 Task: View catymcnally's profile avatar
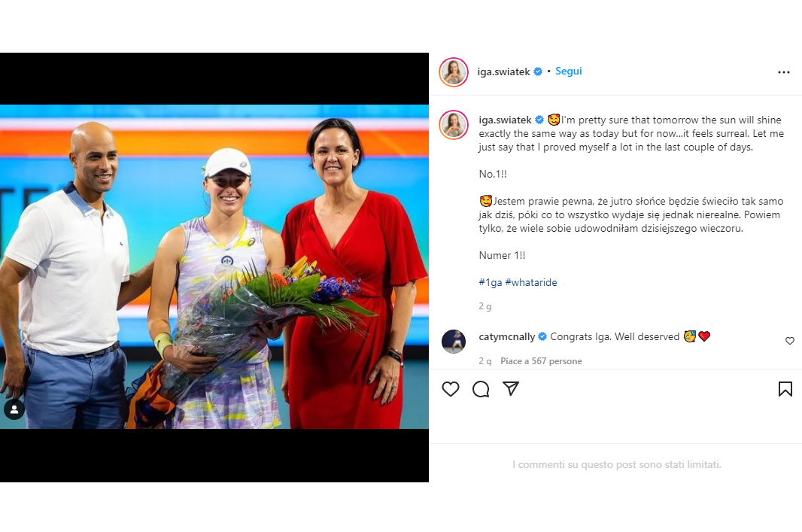[454, 341]
